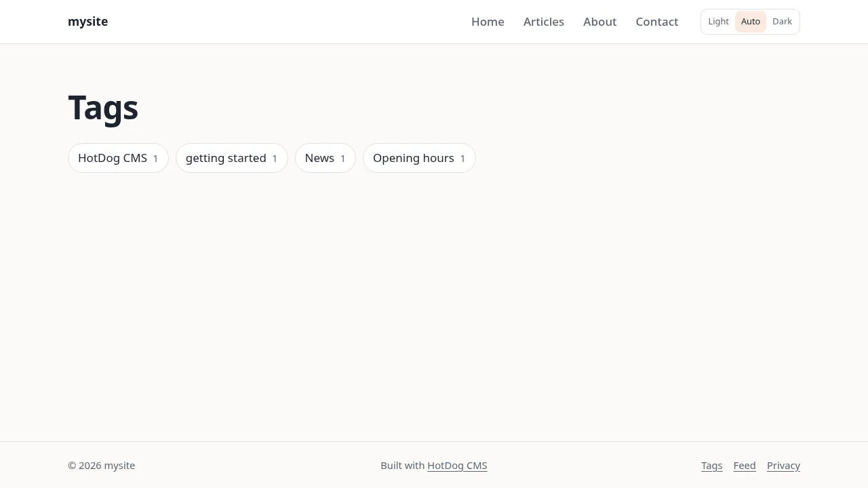868x488 pixels.
Task: Open the Feed footer link
Action: (745, 466)
